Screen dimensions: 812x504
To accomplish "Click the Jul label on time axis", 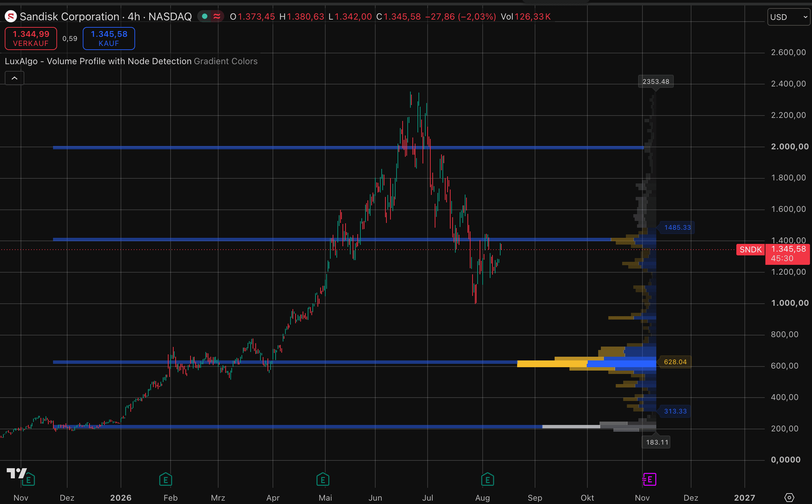I will click(x=428, y=498).
